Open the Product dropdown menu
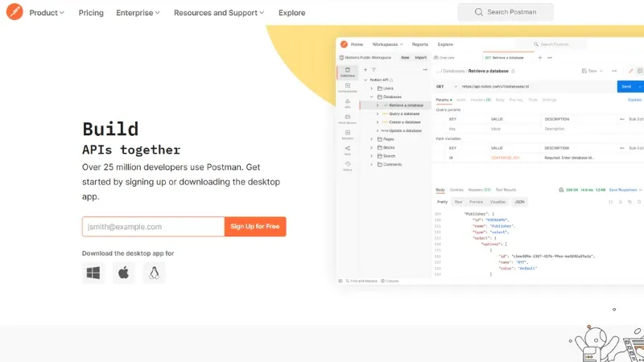Image resolution: width=644 pixels, height=362 pixels. pyautogui.click(x=47, y=13)
